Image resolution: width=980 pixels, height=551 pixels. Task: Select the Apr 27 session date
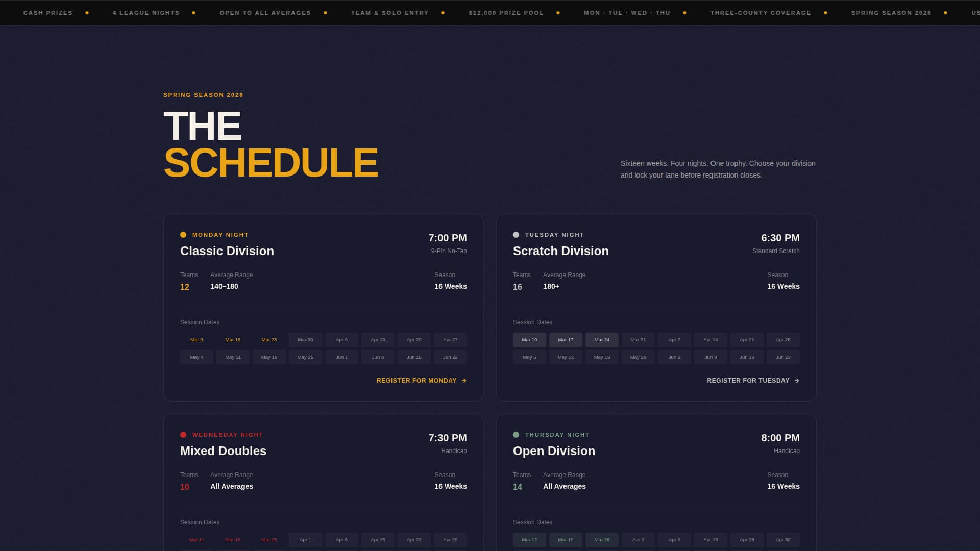tap(450, 340)
